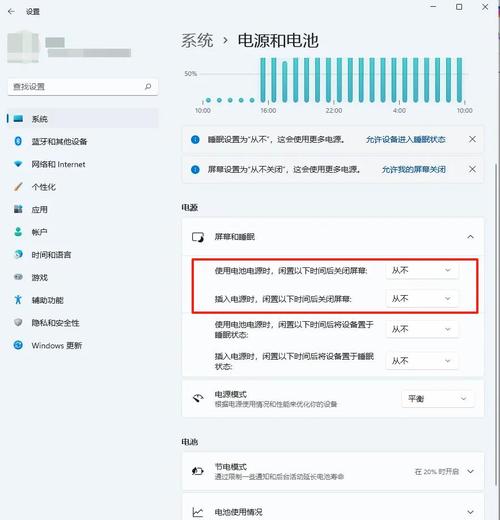Click the 隐私和安全性 shield icon

tap(18, 322)
